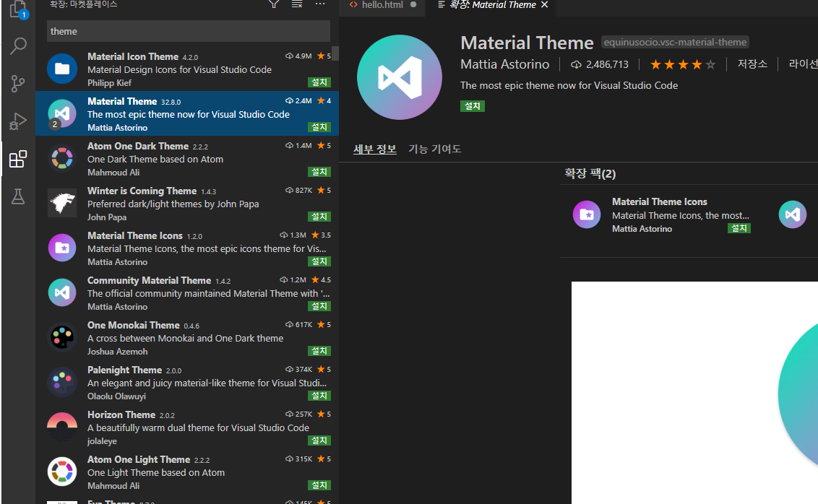Select the Material Theme extension tab

493,4
